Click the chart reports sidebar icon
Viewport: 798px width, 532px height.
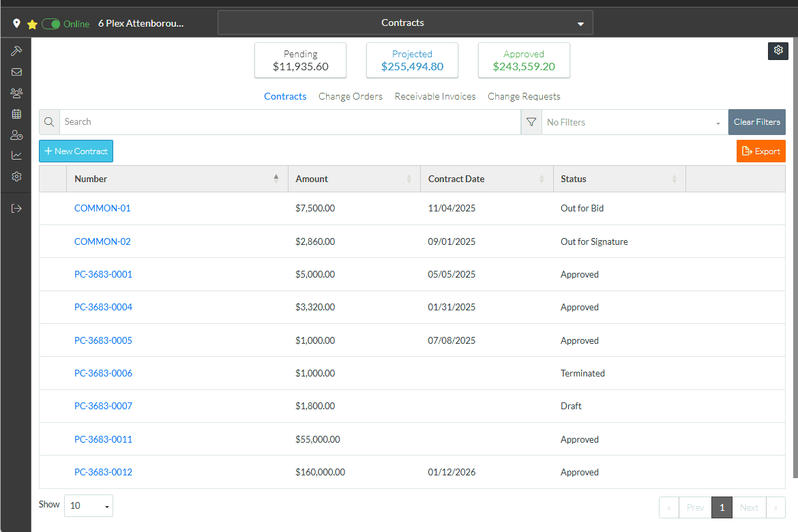coord(16,156)
